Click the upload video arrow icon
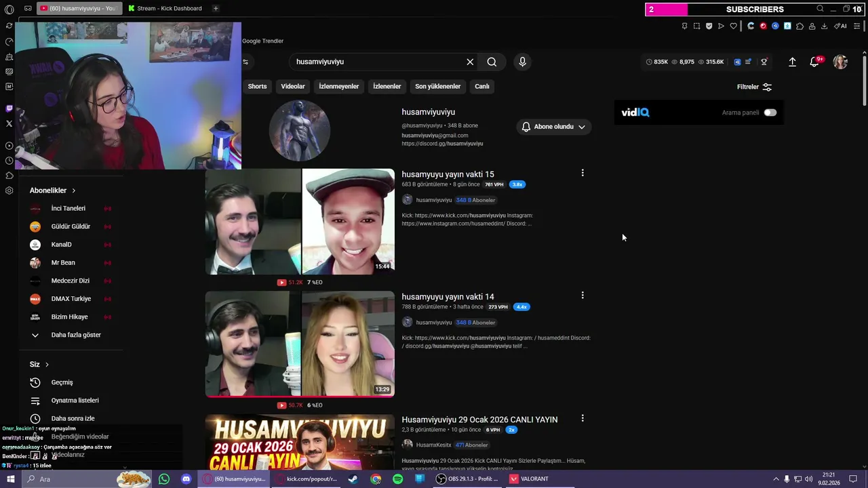Image resolution: width=868 pixels, height=488 pixels. click(792, 62)
